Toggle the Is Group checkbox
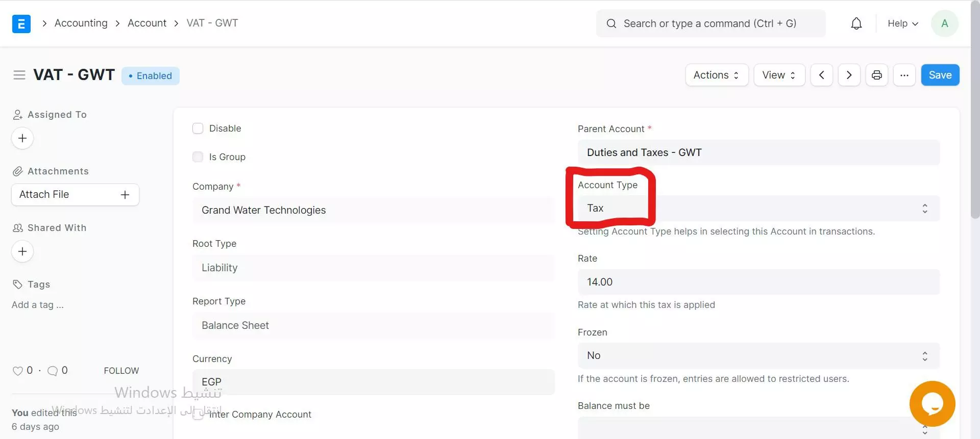The height and width of the screenshot is (439, 980). point(198,157)
